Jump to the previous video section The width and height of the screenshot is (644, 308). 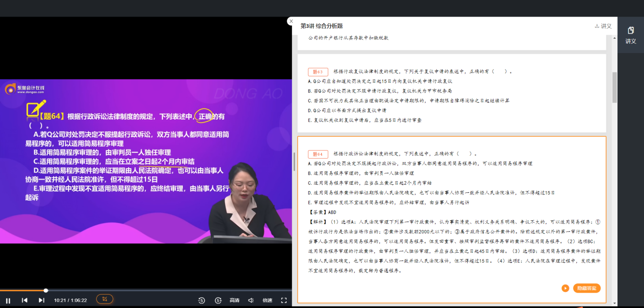pyautogui.click(x=25, y=300)
